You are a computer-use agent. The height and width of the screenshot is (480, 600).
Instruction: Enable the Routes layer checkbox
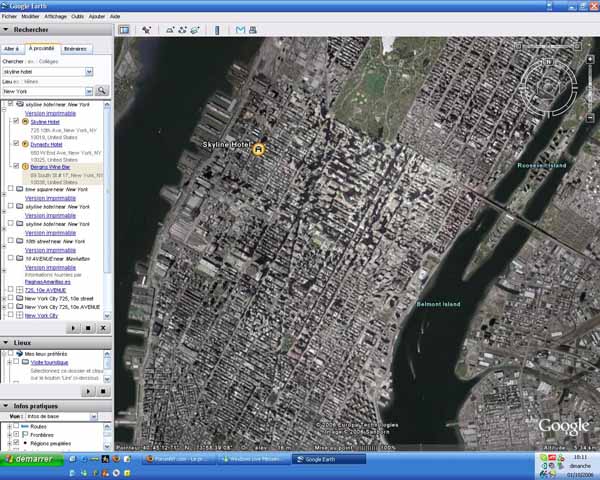pyautogui.click(x=16, y=426)
